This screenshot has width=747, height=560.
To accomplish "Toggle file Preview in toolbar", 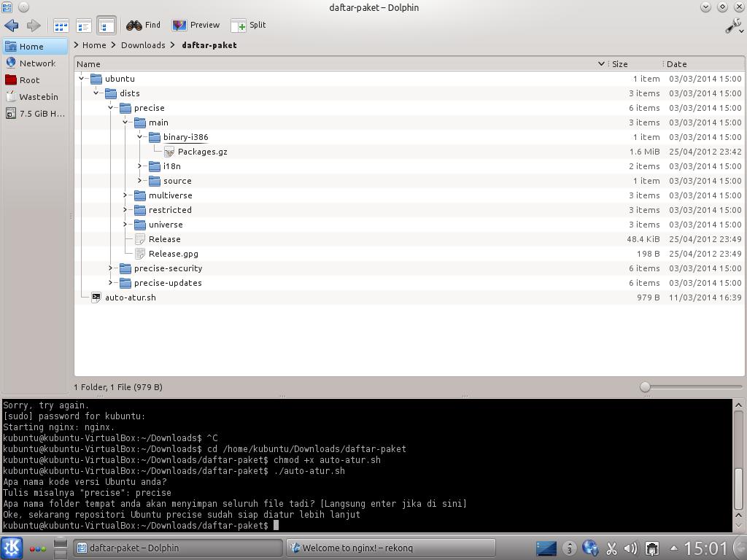I will (196, 26).
